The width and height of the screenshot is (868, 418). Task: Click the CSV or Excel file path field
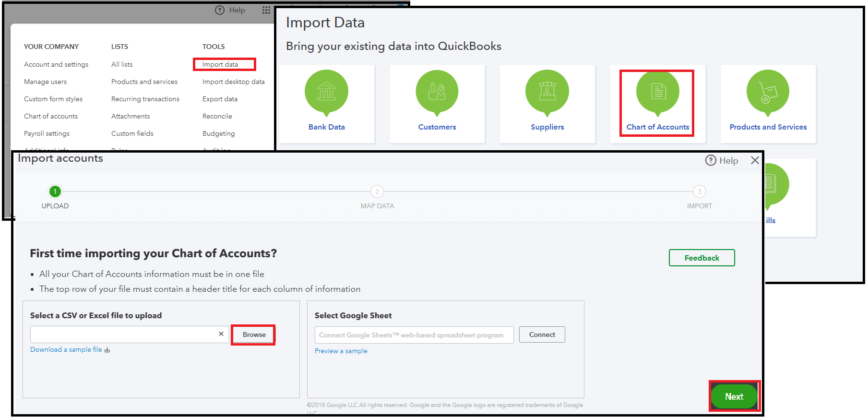click(130, 334)
